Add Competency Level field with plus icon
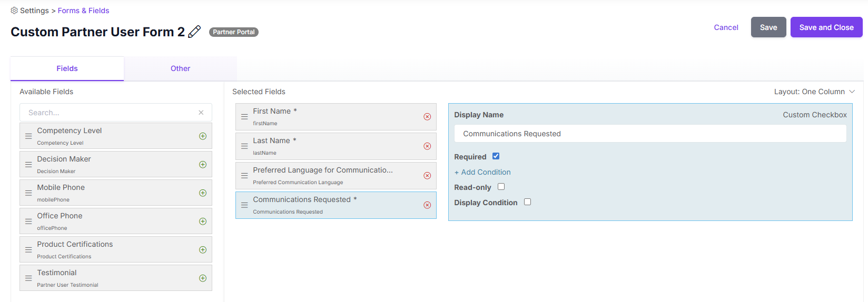The image size is (868, 302). click(203, 136)
